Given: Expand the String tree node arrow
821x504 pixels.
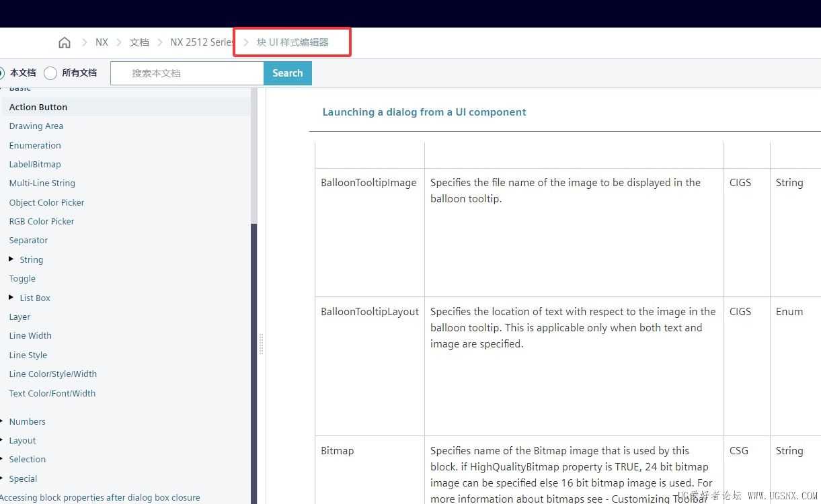Looking at the screenshot, I should 11,259.
